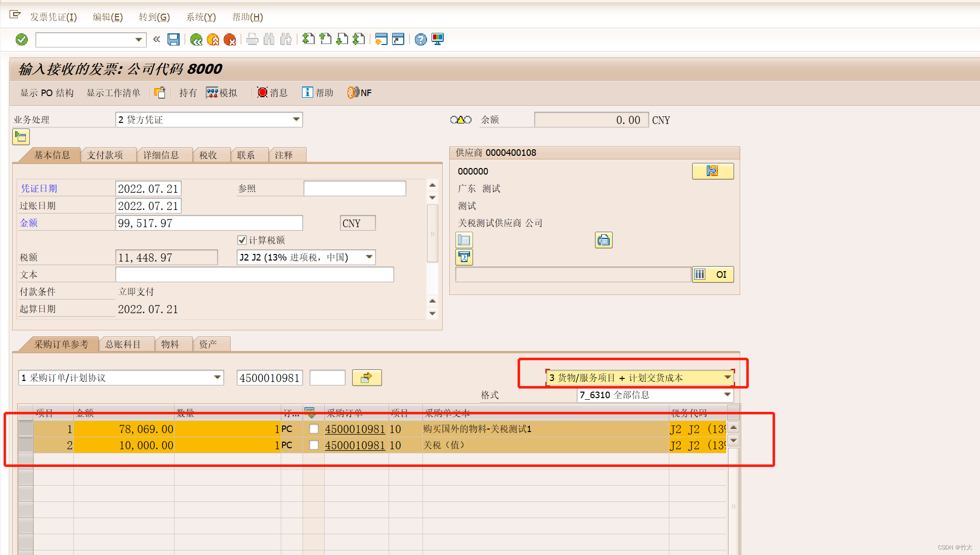Open the 业务处理 贷方凭证 dropdown

point(296,119)
